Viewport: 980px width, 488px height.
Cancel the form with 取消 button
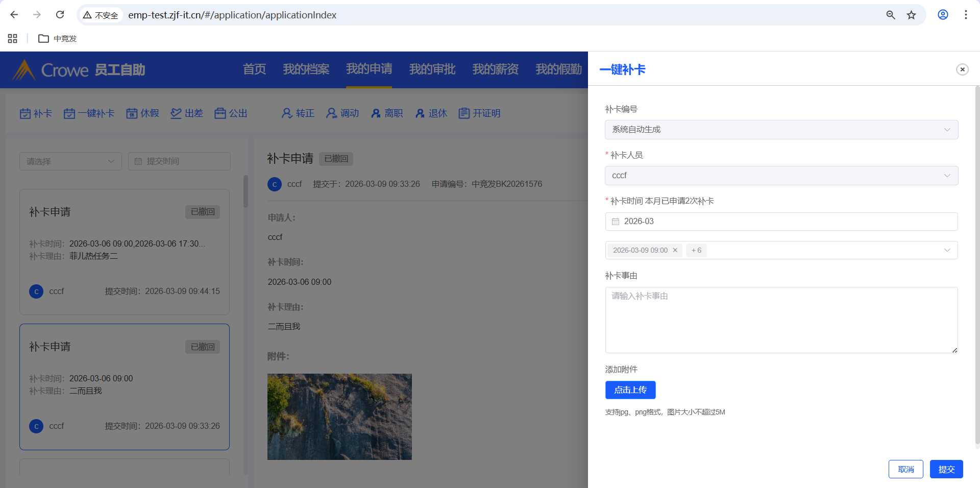point(905,469)
